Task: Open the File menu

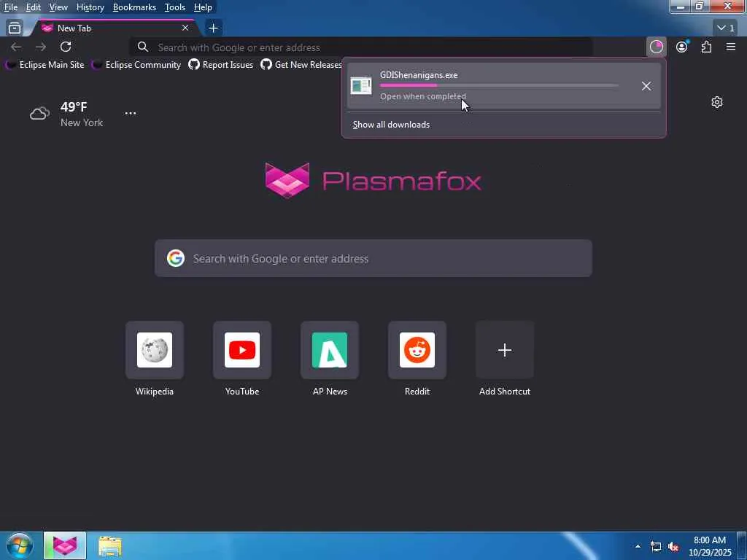Action: [11, 7]
